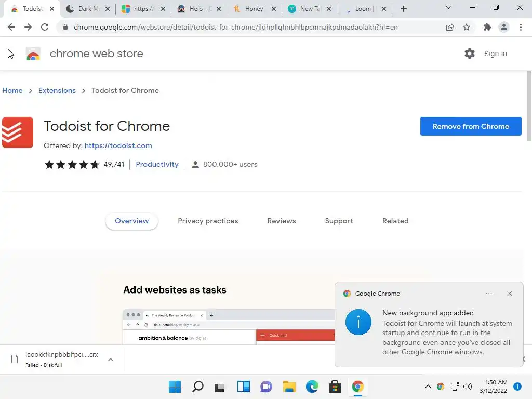Viewport: 532px width, 399px height.
Task: Go back to the previous page
Action: click(11, 27)
